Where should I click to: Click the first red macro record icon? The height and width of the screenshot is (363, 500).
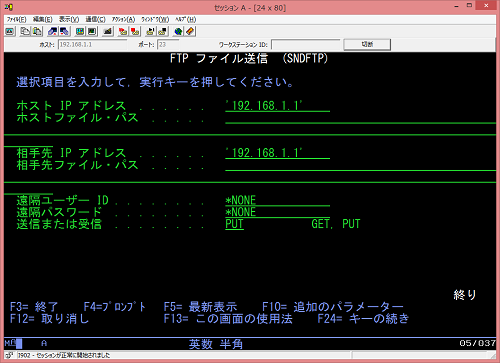point(123,31)
